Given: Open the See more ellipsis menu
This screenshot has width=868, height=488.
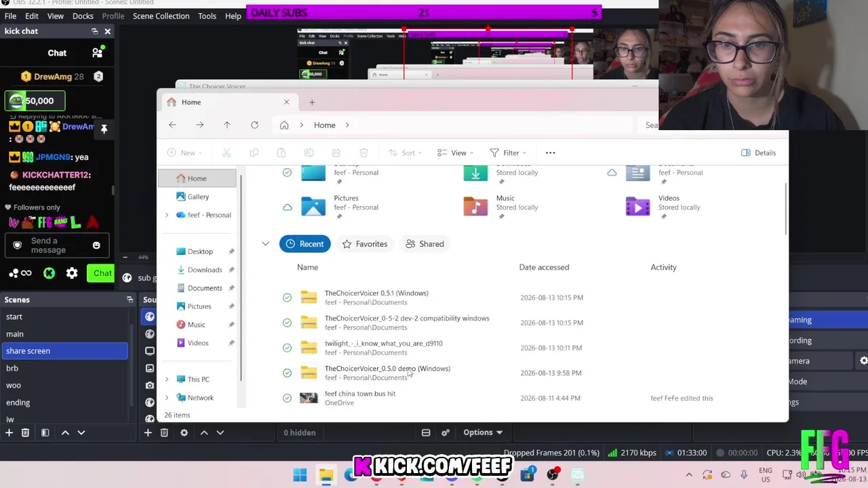Looking at the screenshot, I should coord(551,152).
